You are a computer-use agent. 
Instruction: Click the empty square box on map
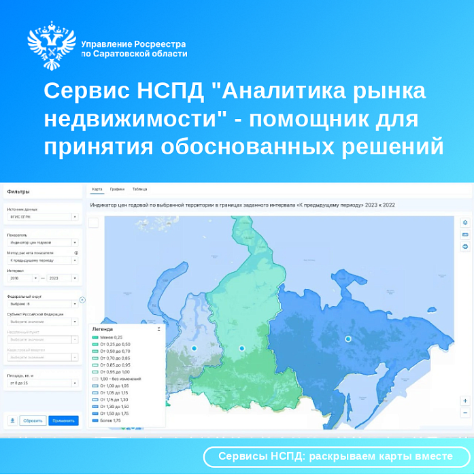point(94,222)
